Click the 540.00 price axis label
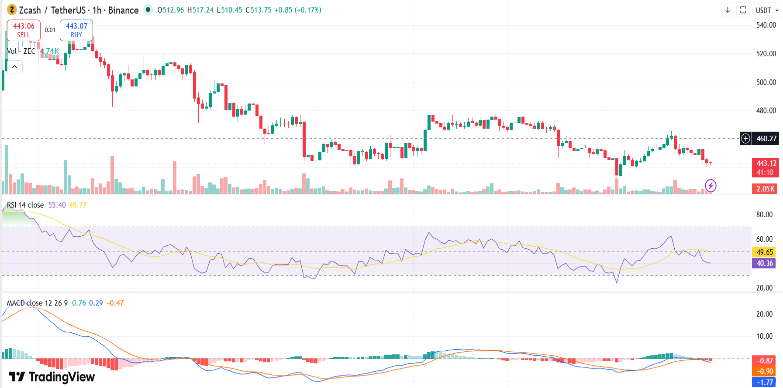This screenshot has width=783, height=388. (766, 25)
